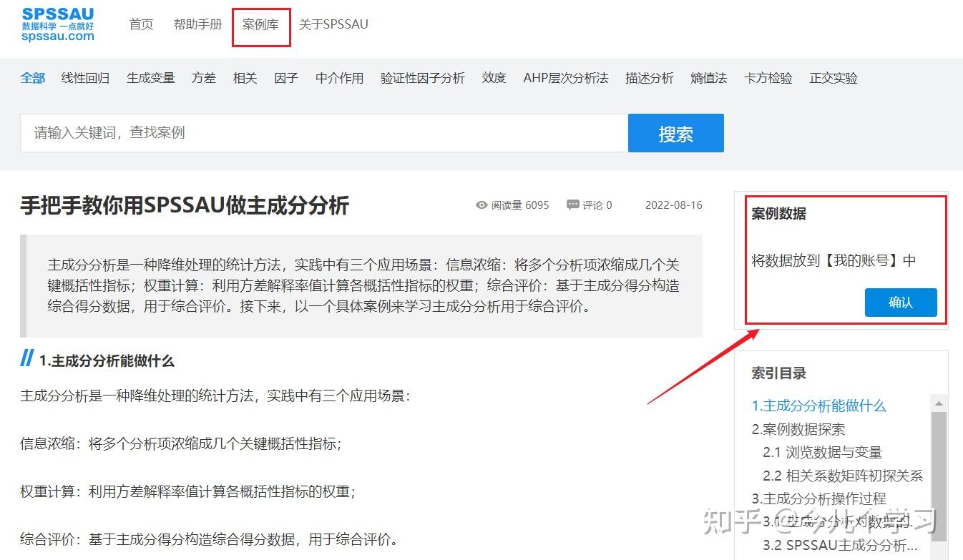Jump to section 1.主成分分析能做什么
The image size is (963, 560).
(x=820, y=406)
